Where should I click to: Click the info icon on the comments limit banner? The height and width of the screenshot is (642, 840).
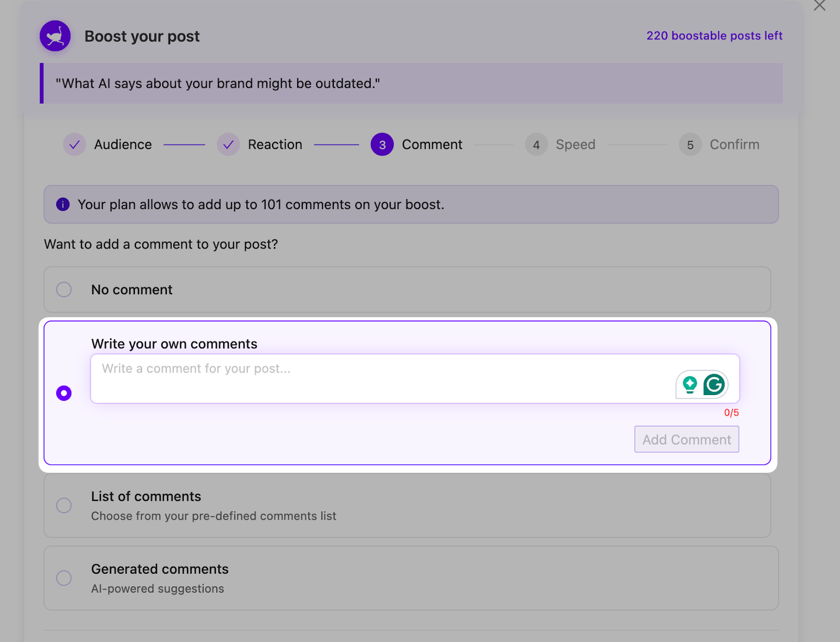coord(62,204)
